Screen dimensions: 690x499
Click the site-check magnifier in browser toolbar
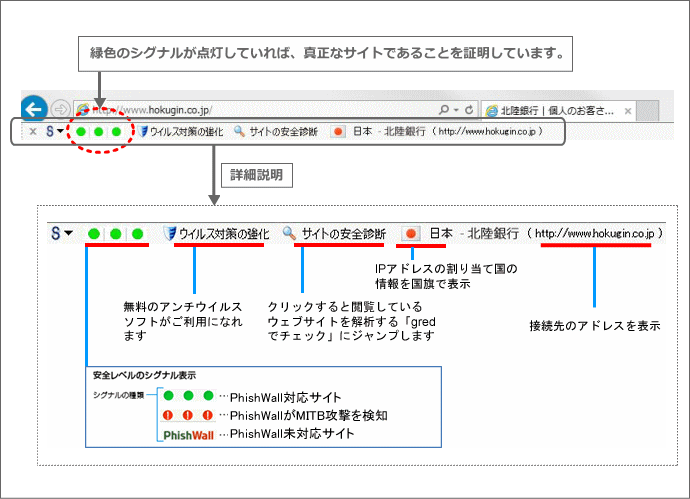239,131
